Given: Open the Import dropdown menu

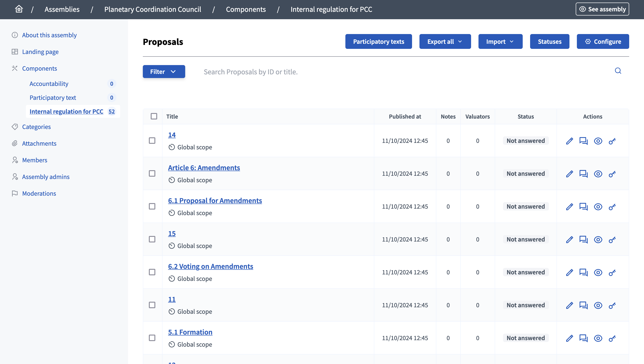Looking at the screenshot, I should pos(500,41).
